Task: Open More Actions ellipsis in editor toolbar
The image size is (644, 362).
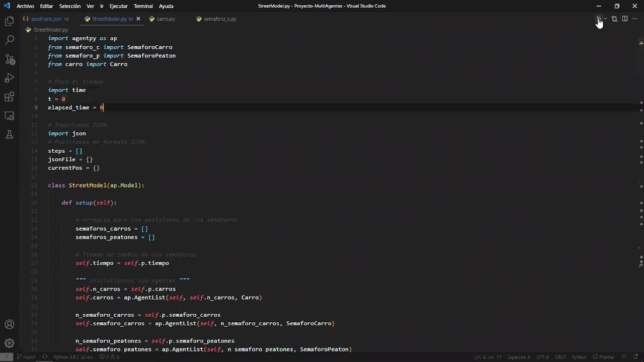Action: click(x=635, y=19)
